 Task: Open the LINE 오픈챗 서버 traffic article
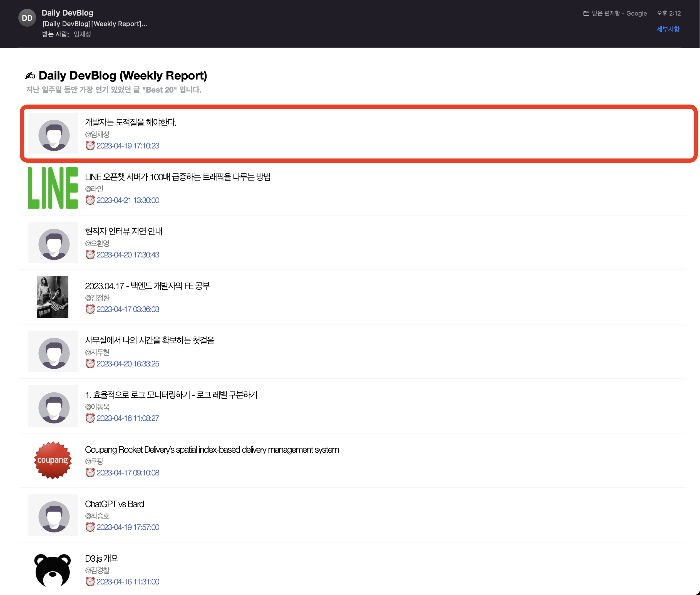click(x=177, y=177)
